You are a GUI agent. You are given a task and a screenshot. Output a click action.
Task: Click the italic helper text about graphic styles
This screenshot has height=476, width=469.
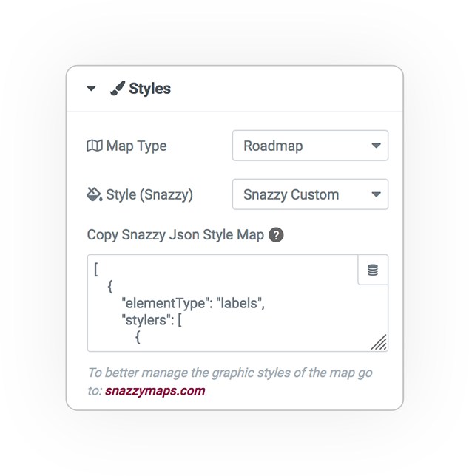pos(230,381)
